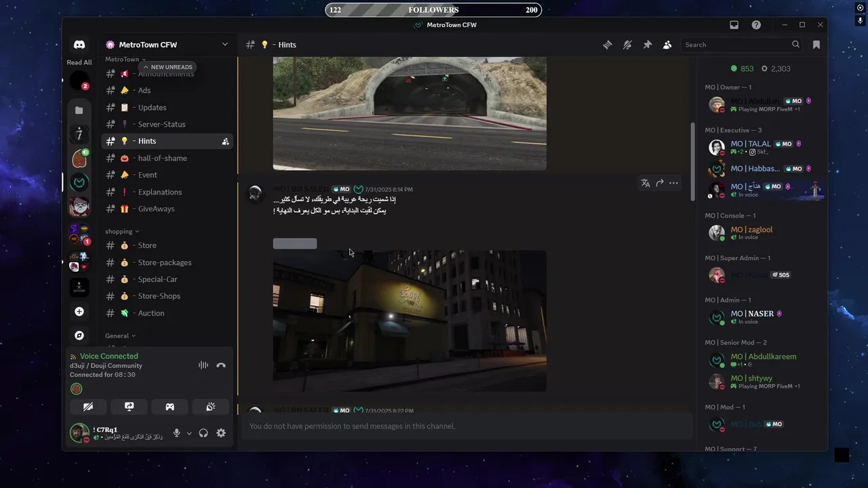Open the GiveAways channel
The image size is (868, 488).
coord(167,209)
